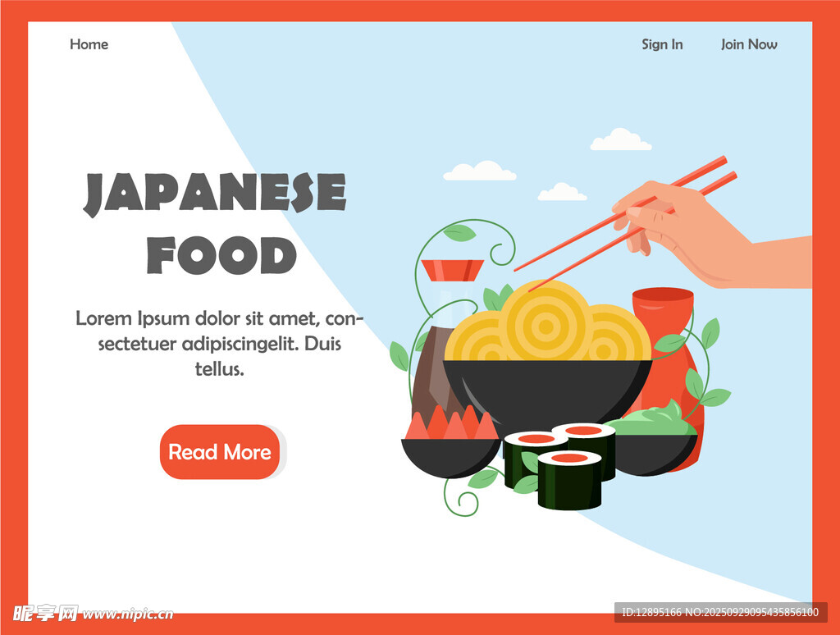Open the Home navigation link
This screenshot has width=840, height=635.
pos(89,44)
